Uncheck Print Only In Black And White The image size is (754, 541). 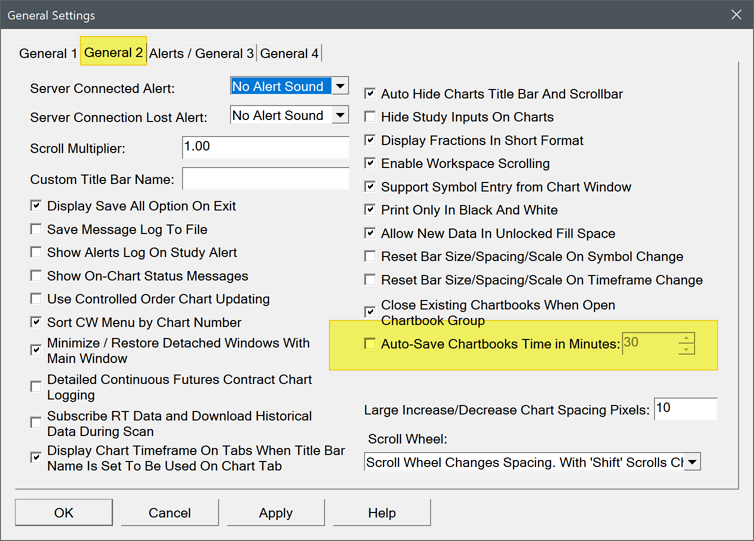(x=371, y=211)
